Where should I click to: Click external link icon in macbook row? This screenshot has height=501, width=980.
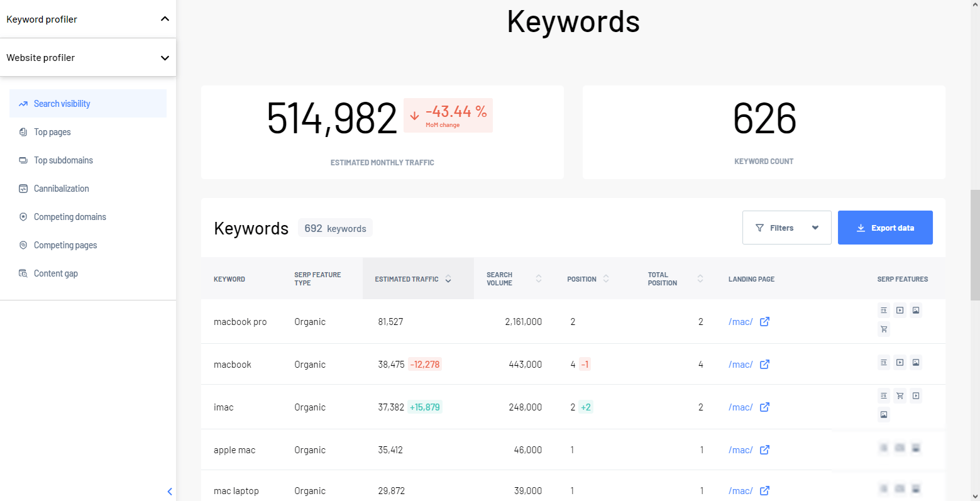pyautogui.click(x=764, y=365)
